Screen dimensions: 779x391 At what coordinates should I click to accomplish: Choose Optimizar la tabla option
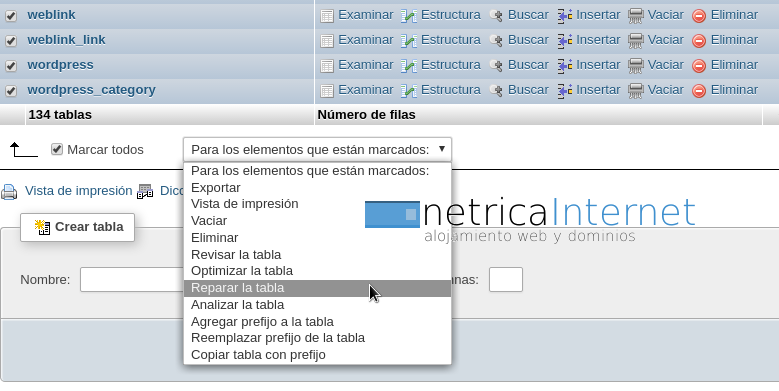pyautogui.click(x=317, y=271)
